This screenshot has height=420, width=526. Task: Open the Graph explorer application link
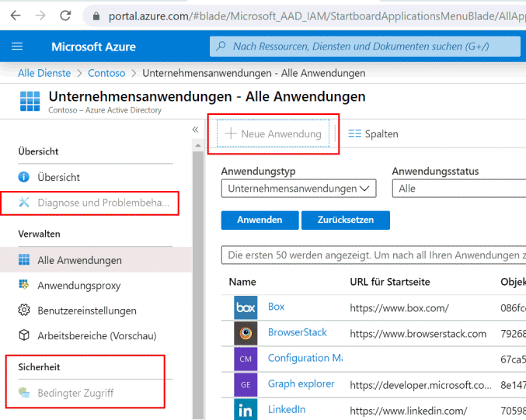301,384
